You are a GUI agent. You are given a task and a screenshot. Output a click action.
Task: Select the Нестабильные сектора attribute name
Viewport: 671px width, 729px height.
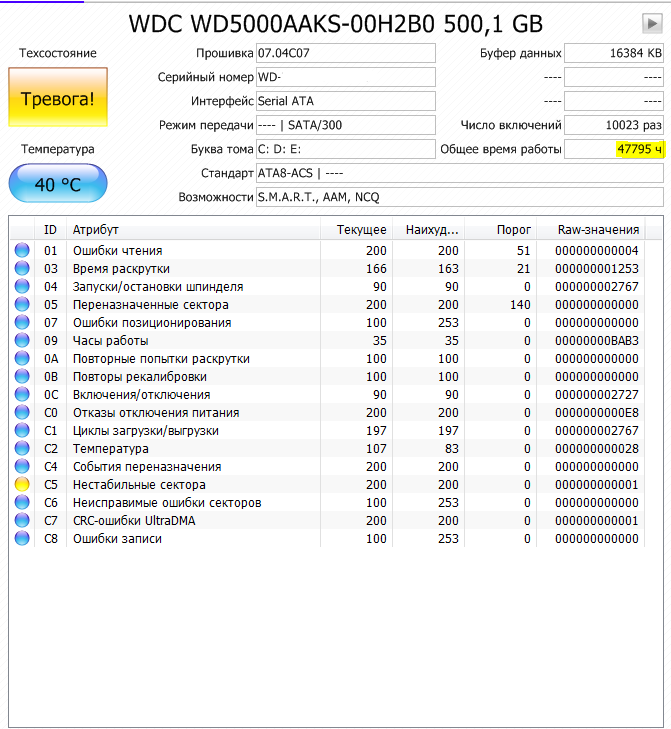pos(140,485)
